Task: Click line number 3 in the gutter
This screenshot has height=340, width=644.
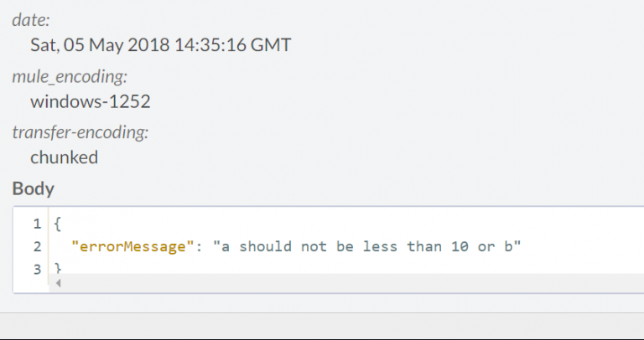Action: click(37, 269)
